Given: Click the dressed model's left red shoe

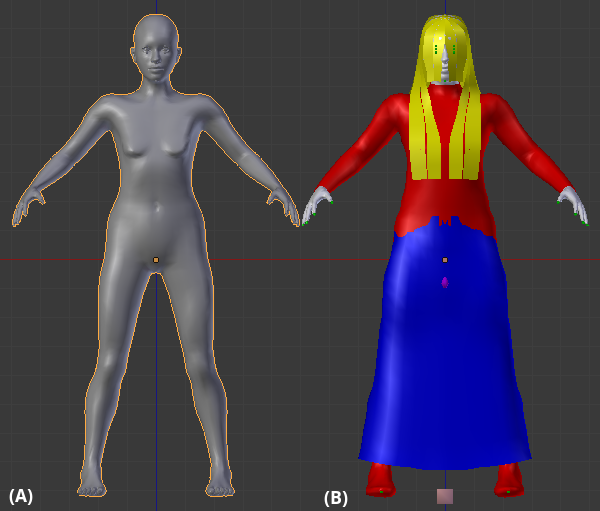Looking at the screenshot, I should point(381,480).
